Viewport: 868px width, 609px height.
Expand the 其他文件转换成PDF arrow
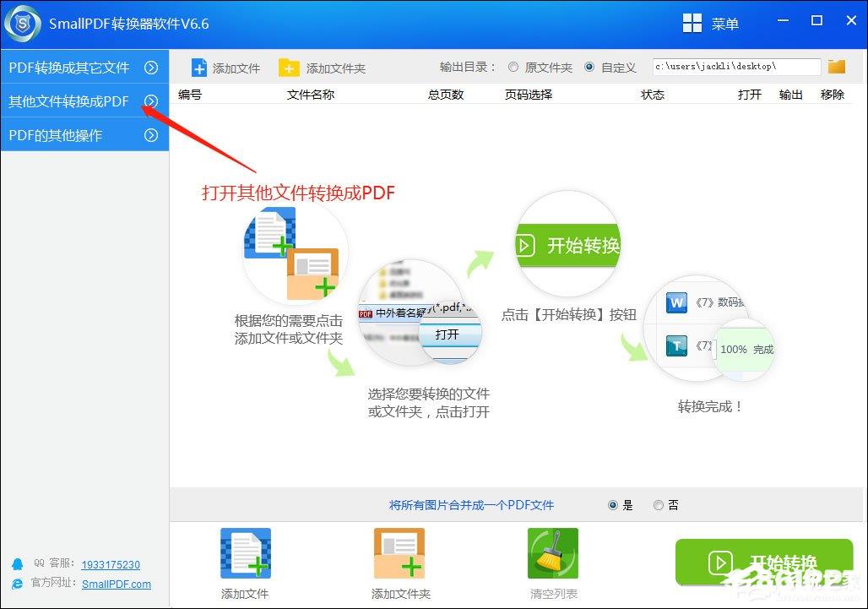tap(151, 101)
